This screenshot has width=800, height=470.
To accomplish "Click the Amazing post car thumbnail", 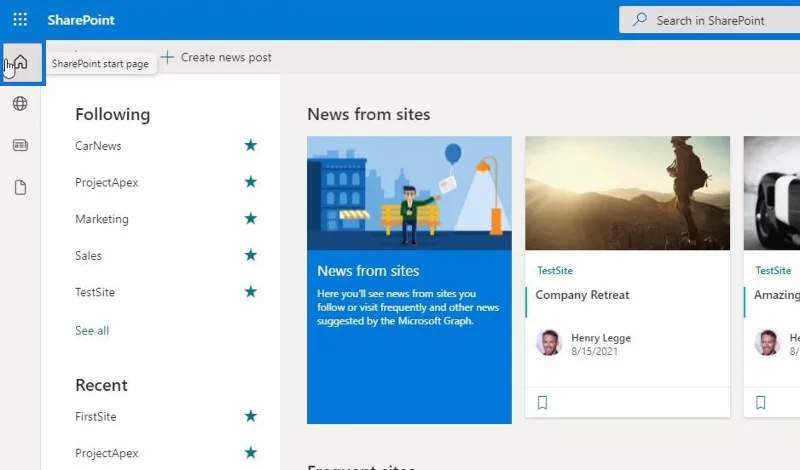I will coord(772,193).
